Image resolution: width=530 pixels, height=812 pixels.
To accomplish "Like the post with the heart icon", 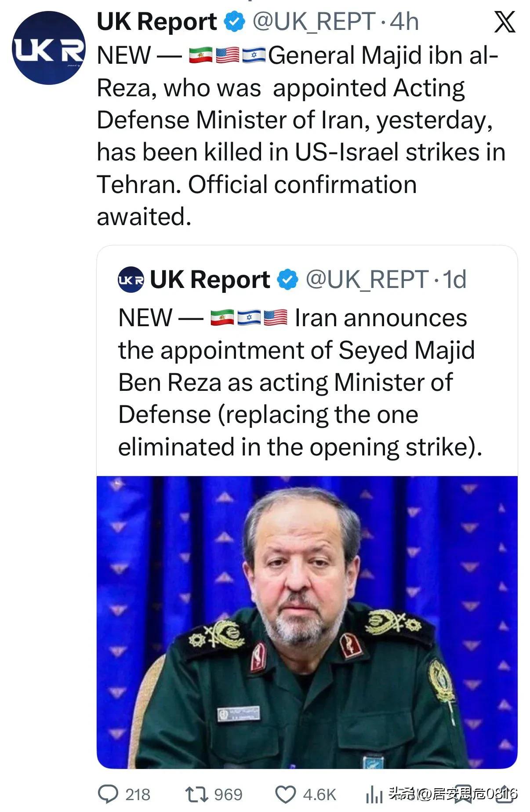I will click(286, 794).
